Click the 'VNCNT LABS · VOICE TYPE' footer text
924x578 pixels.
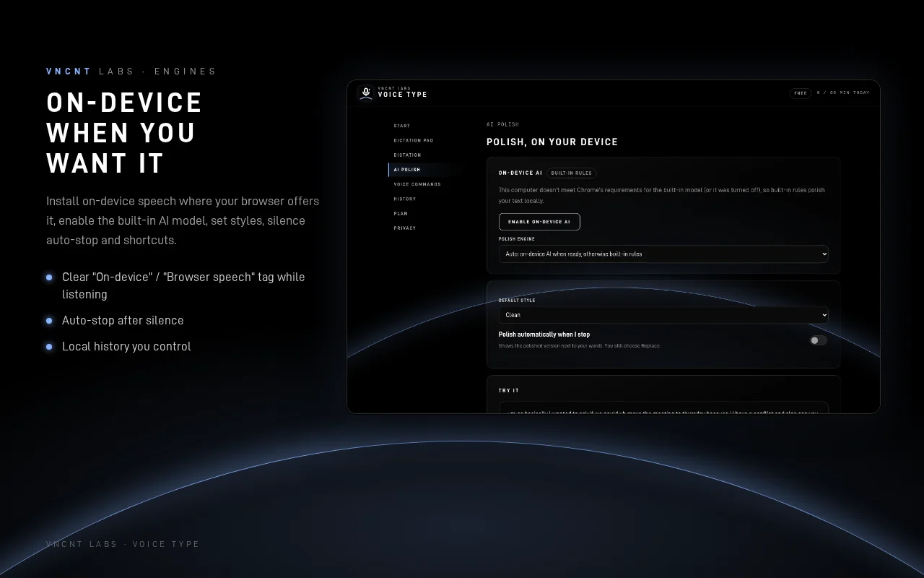click(123, 544)
